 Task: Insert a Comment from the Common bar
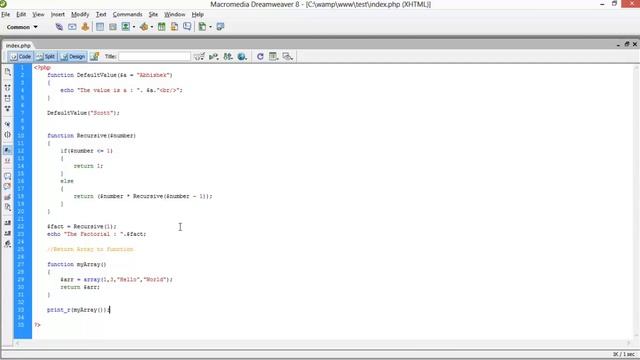tap(187, 27)
